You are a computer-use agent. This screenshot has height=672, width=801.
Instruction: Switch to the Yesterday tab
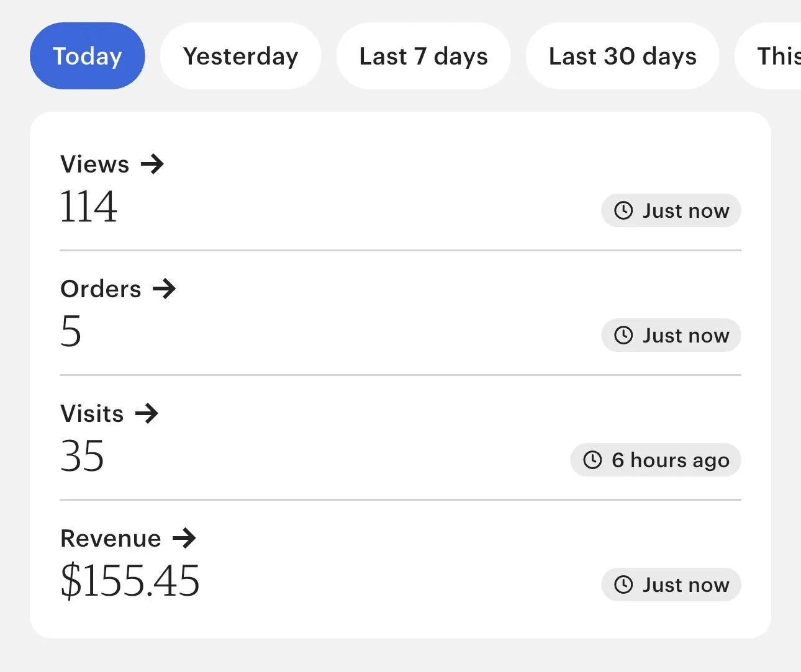coord(240,56)
